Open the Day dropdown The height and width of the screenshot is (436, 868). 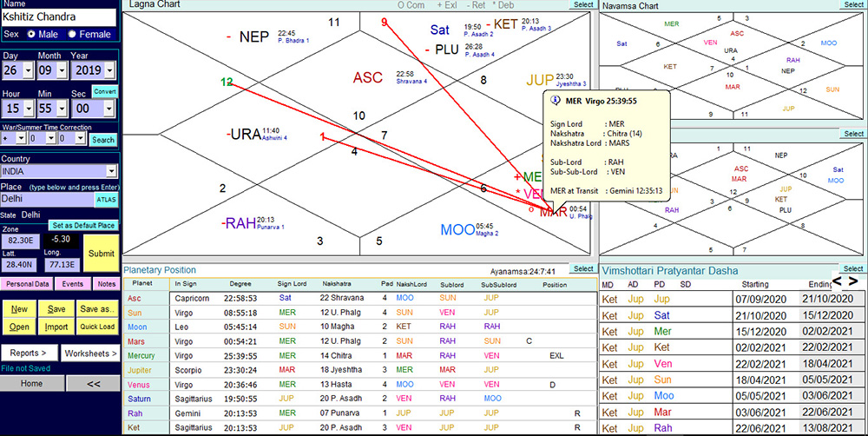point(30,71)
